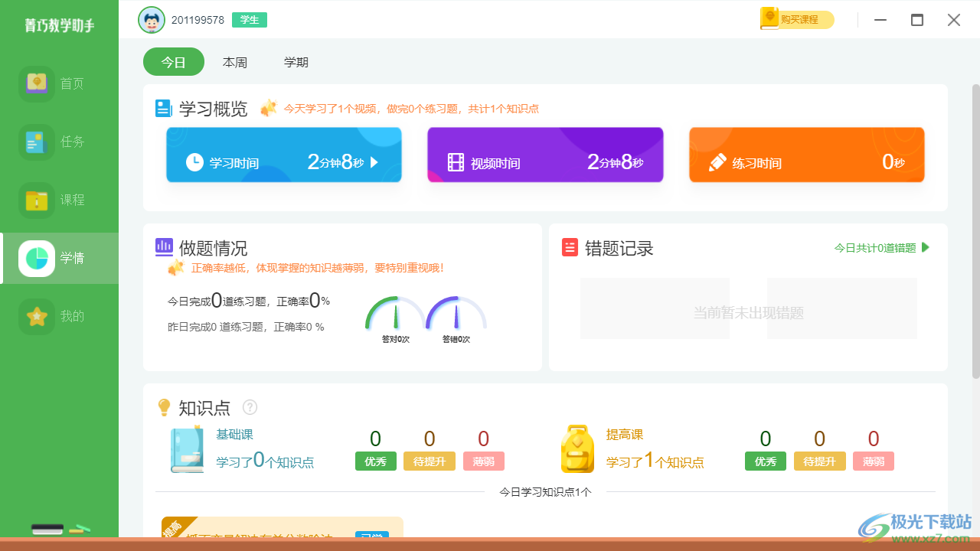
Task: Switch to the 学期 tab
Action: pos(296,62)
